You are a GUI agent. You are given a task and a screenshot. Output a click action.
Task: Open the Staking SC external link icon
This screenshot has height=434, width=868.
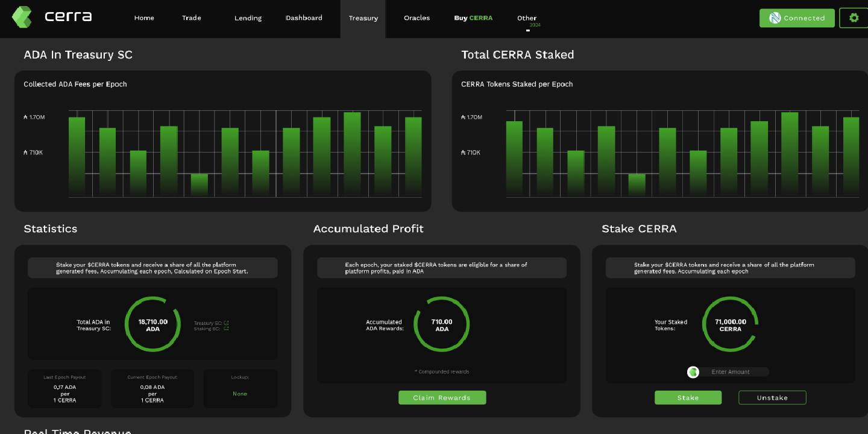tap(226, 329)
